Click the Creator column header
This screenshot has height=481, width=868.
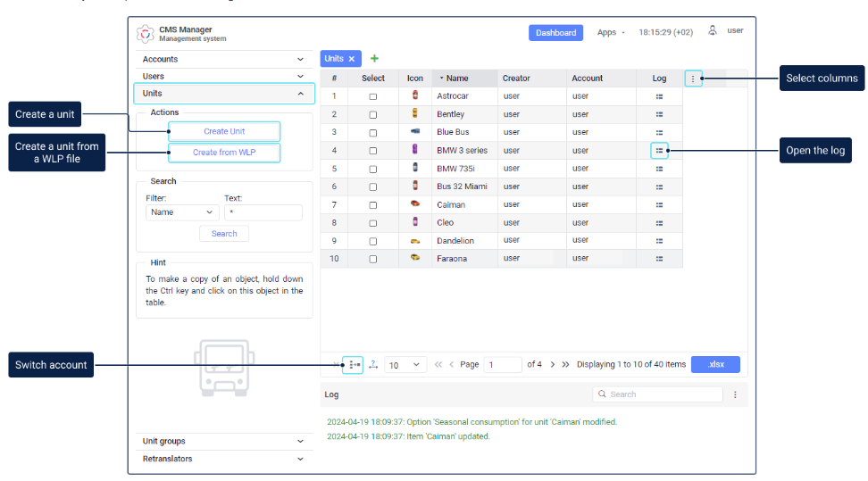[x=531, y=79]
